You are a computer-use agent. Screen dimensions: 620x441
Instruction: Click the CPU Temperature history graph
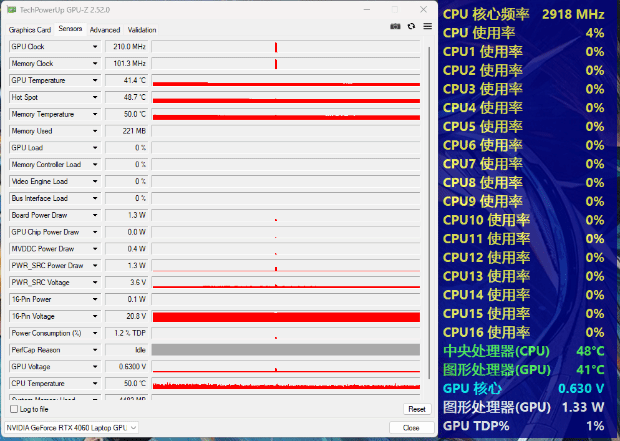click(286, 383)
